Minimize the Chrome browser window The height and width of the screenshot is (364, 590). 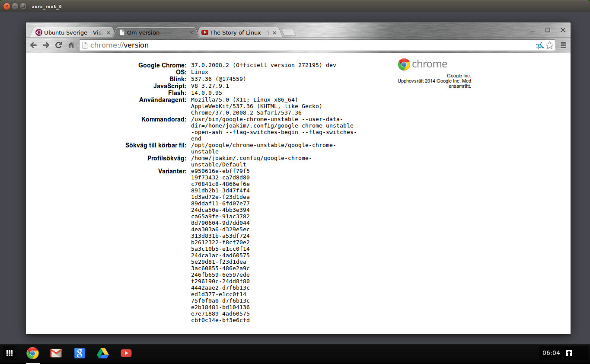point(533,31)
